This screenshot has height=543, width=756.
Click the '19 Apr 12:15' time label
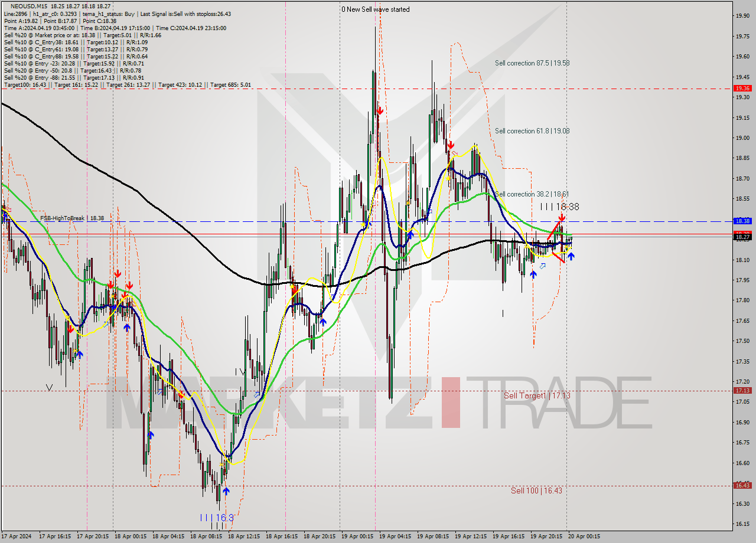coord(471,537)
